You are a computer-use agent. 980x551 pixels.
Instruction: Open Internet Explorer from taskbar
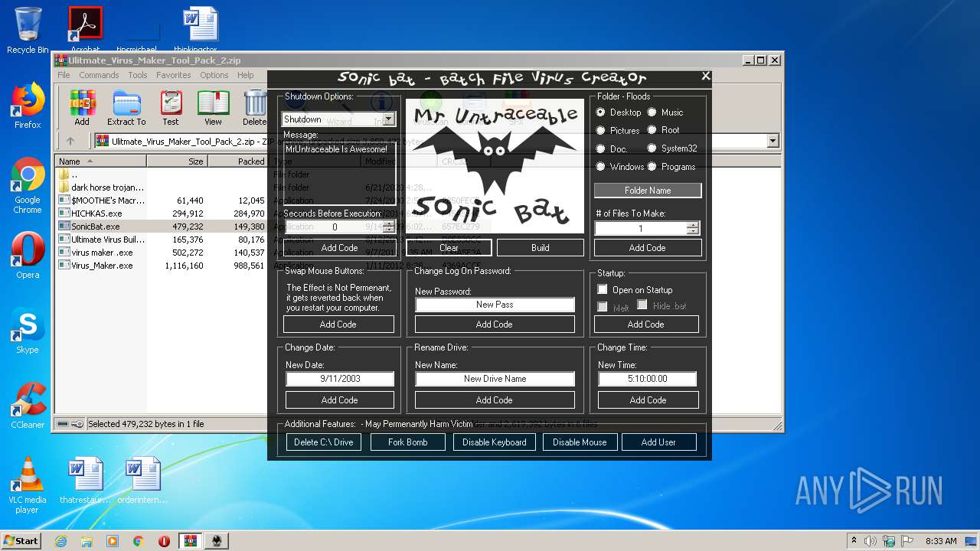coord(60,541)
